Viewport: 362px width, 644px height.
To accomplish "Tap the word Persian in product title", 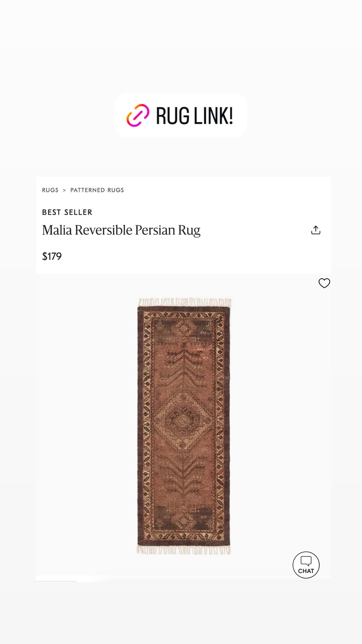I will click(155, 230).
